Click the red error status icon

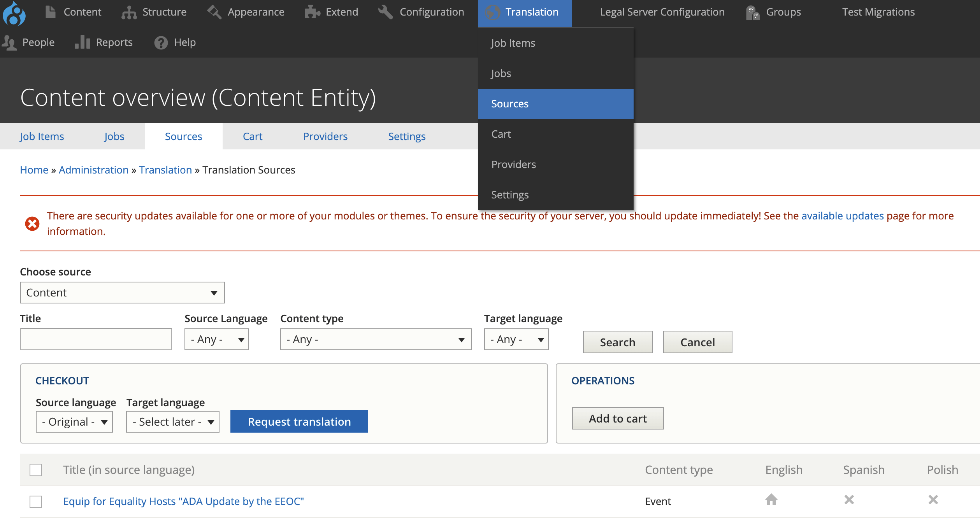[x=32, y=224]
